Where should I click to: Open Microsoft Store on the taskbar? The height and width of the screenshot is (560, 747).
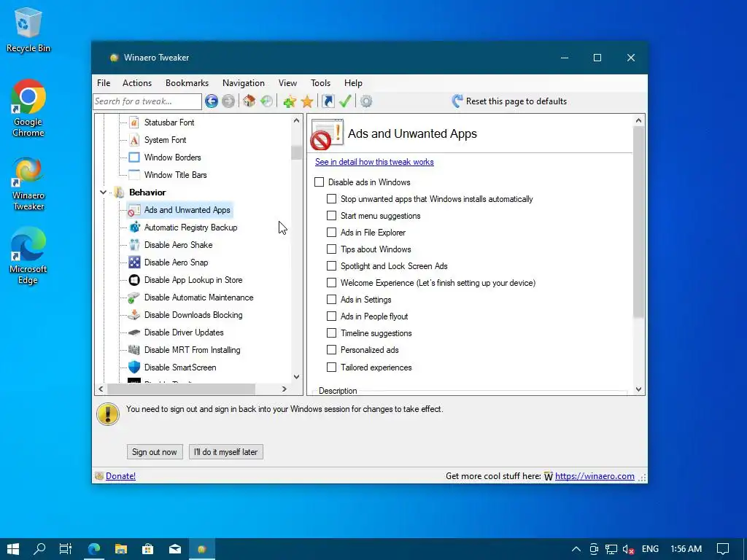147,549
